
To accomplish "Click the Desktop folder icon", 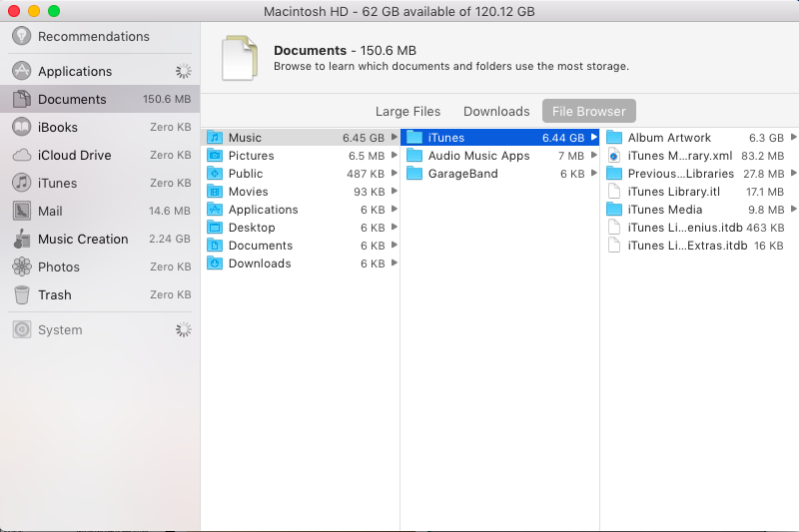I will point(215,228).
